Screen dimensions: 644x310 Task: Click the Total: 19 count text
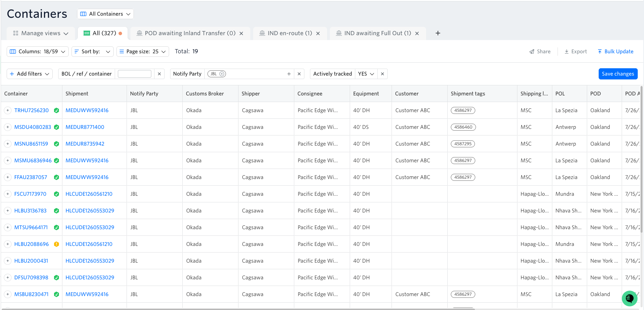186,52
